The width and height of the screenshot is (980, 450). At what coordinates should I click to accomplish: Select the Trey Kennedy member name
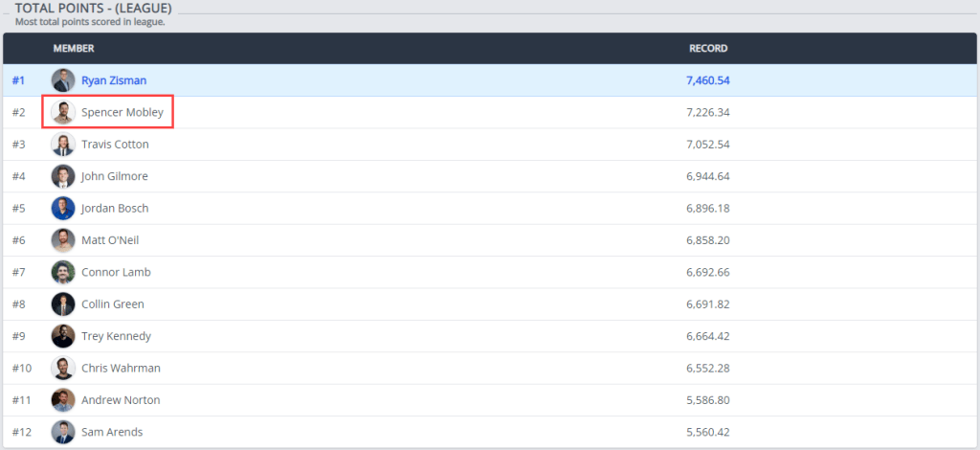click(116, 336)
